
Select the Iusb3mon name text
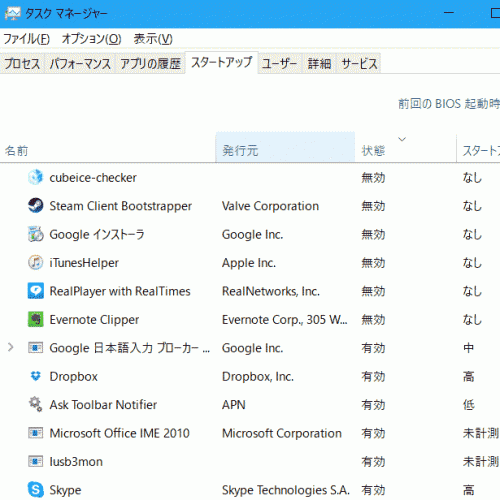pyautogui.click(x=76, y=462)
